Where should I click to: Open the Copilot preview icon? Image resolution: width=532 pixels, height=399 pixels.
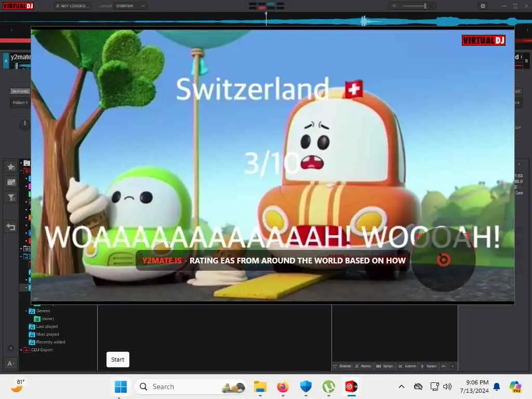516,387
